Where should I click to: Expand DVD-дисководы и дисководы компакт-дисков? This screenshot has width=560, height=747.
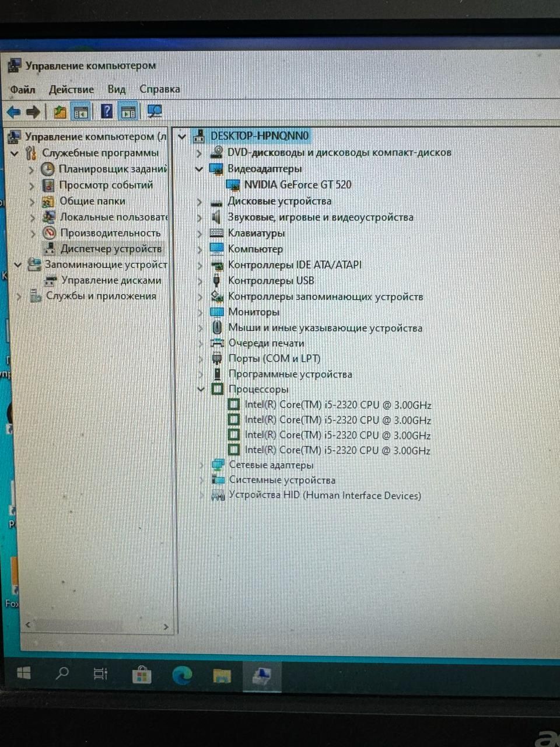(x=199, y=153)
